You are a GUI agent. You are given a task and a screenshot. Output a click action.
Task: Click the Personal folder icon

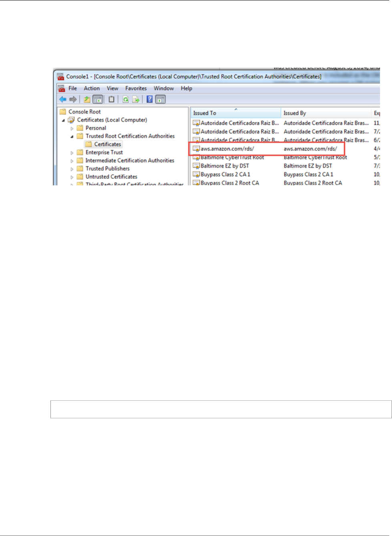click(80, 128)
